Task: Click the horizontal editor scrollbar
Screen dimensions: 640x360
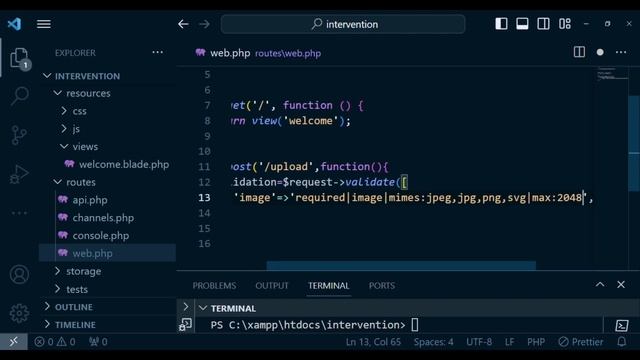Action: click(x=401, y=266)
